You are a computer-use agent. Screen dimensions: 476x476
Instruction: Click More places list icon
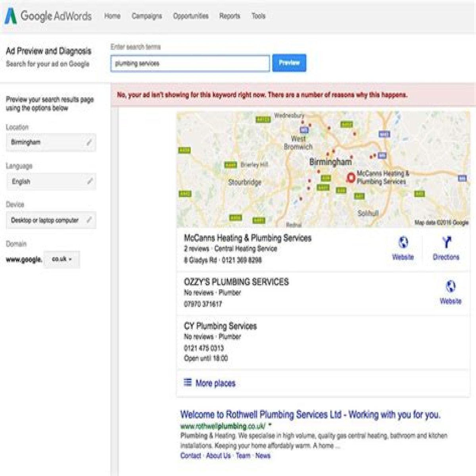pos(188,383)
